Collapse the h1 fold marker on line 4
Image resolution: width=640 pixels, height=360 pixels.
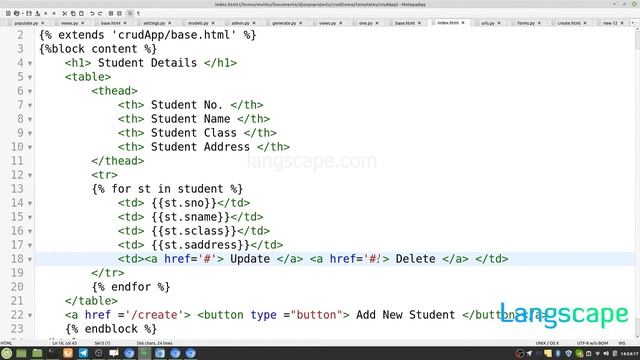(30, 63)
